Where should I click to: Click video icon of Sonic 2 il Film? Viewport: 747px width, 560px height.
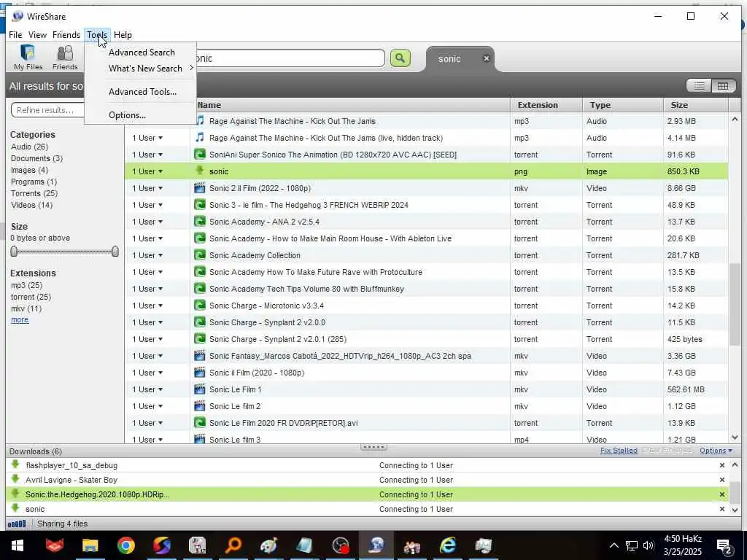[200, 187]
